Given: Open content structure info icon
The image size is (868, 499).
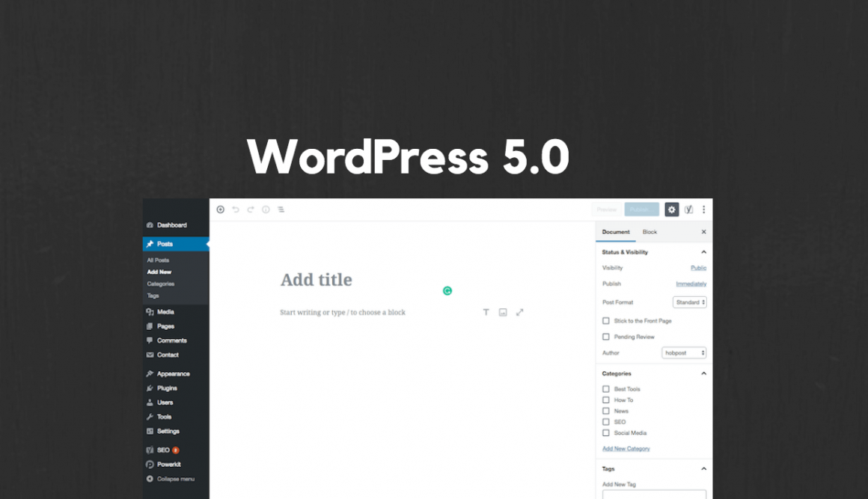Looking at the screenshot, I should [x=266, y=209].
